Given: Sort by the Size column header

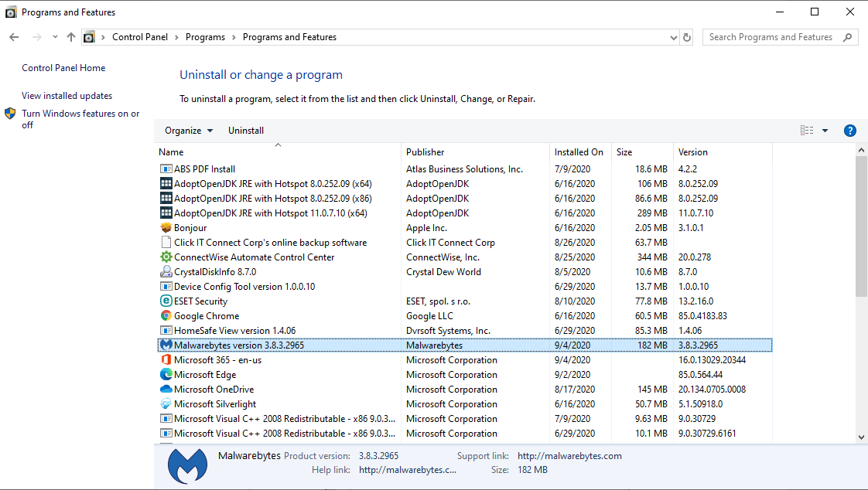Looking at the screenshot, I should pos(642,151).
